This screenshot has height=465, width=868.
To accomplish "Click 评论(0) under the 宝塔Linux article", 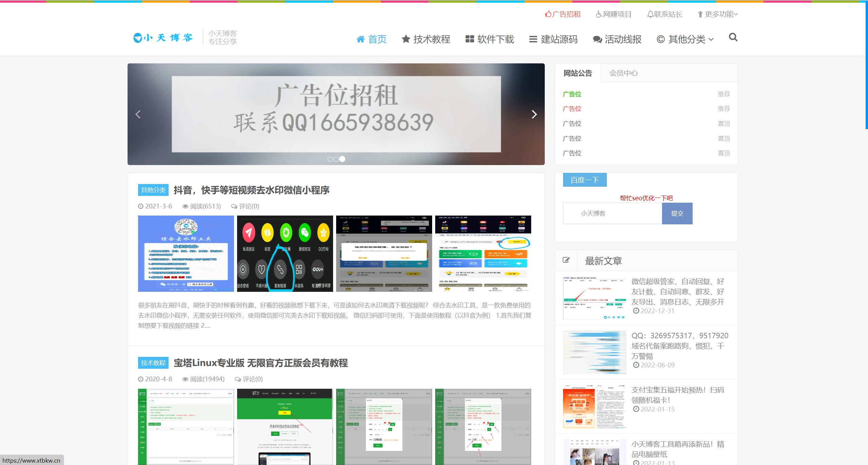I will [249, 379].
